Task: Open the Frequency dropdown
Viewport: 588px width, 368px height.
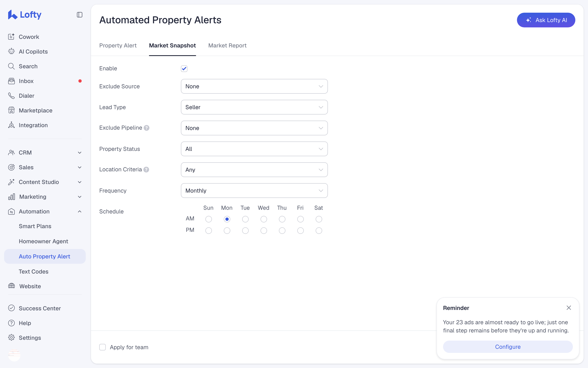Action: pyautogui.click(x=254, y=191)
